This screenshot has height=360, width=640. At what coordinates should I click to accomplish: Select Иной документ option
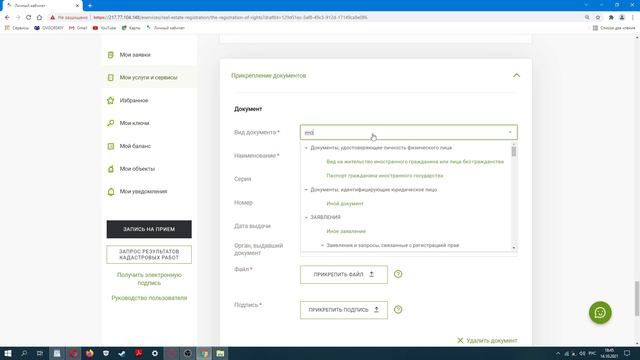(344, 203)
